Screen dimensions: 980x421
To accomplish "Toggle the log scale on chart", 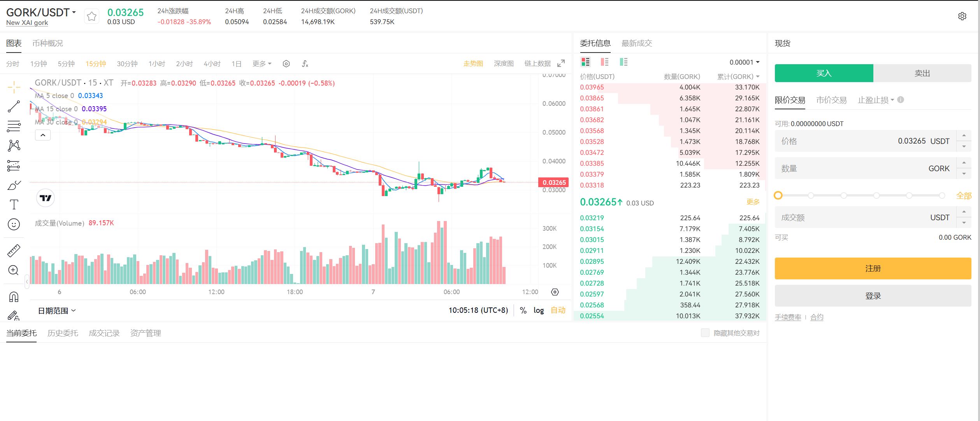I will point(538,310).
